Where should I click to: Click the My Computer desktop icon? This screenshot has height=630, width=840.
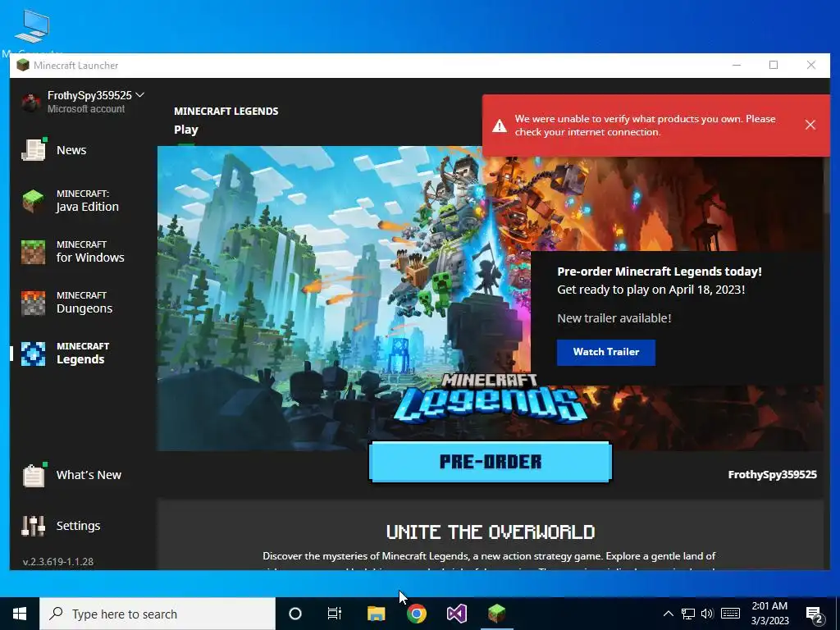[x=32, y=32]
